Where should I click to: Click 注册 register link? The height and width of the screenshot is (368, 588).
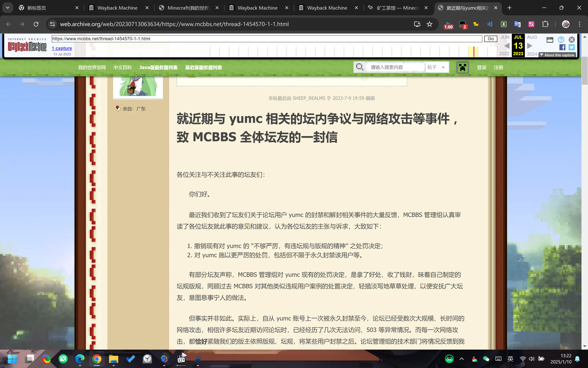pos(498,67)
